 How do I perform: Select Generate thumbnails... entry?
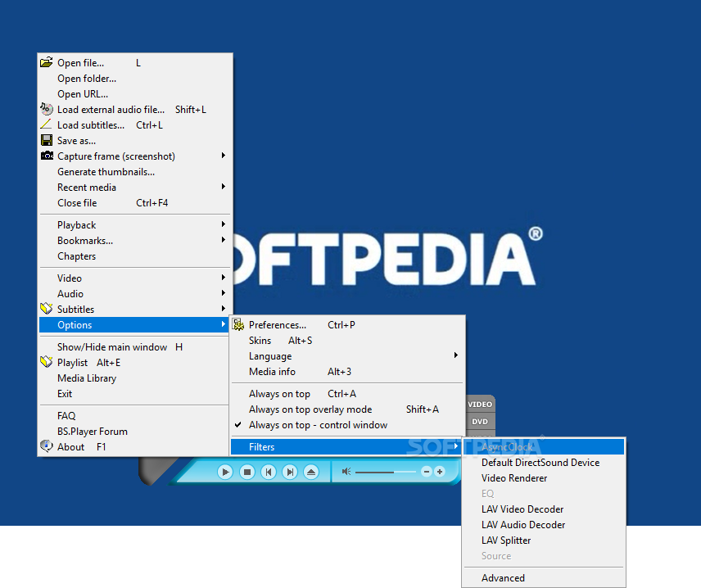pyautogui.click(x=135, y=172)
